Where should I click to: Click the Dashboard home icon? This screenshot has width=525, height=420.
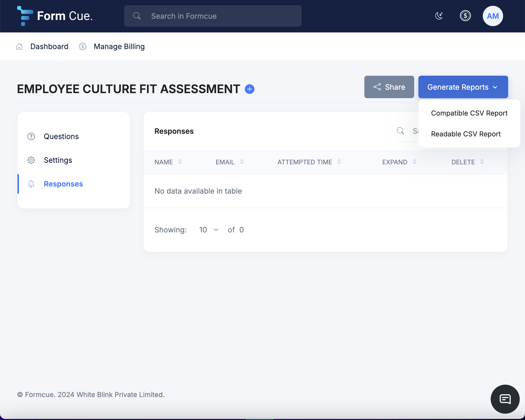[19, 46]
